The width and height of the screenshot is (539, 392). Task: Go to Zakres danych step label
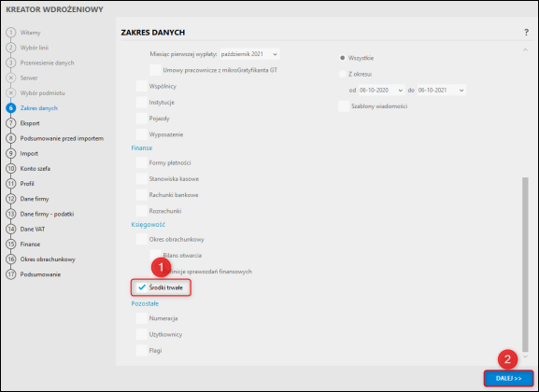click(39, 108)
